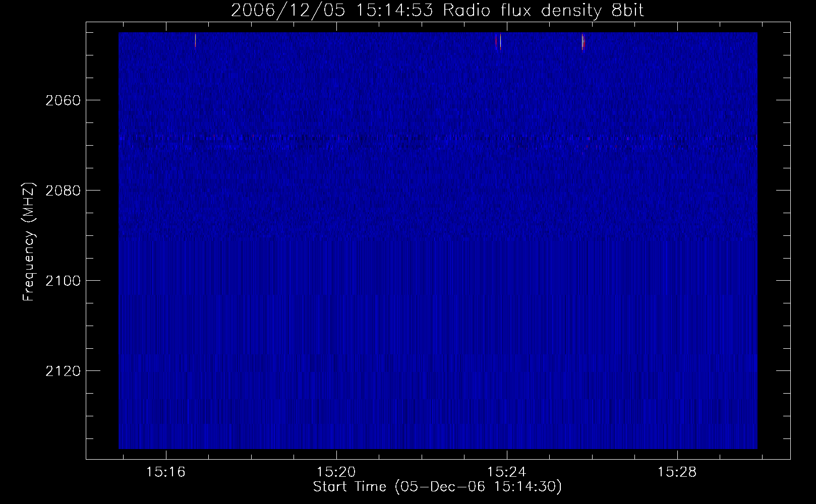Viewport: 816px width, 504px height.
Task: Click the thin white spike after 15:16
Action: [195, 40]
